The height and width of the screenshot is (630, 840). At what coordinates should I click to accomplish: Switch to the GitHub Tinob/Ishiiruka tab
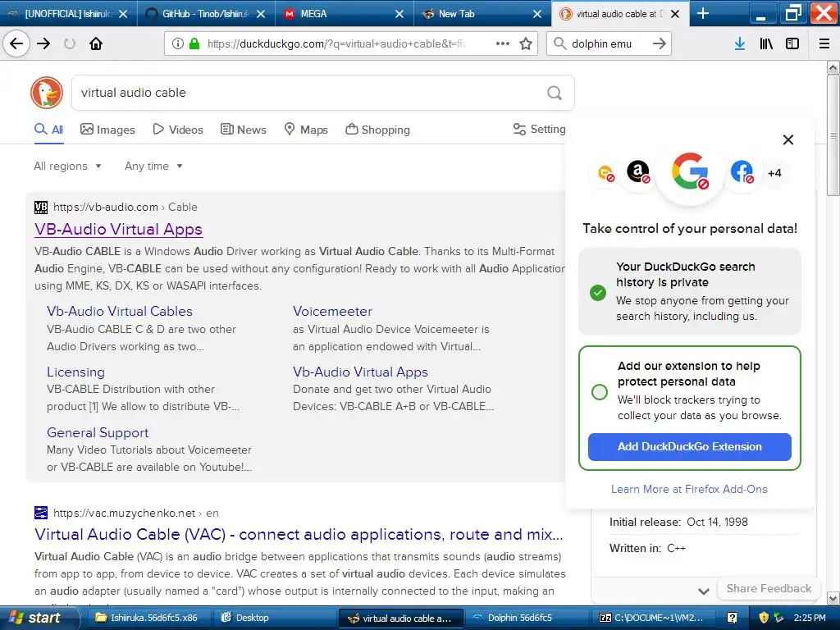[x=206, y=14]
